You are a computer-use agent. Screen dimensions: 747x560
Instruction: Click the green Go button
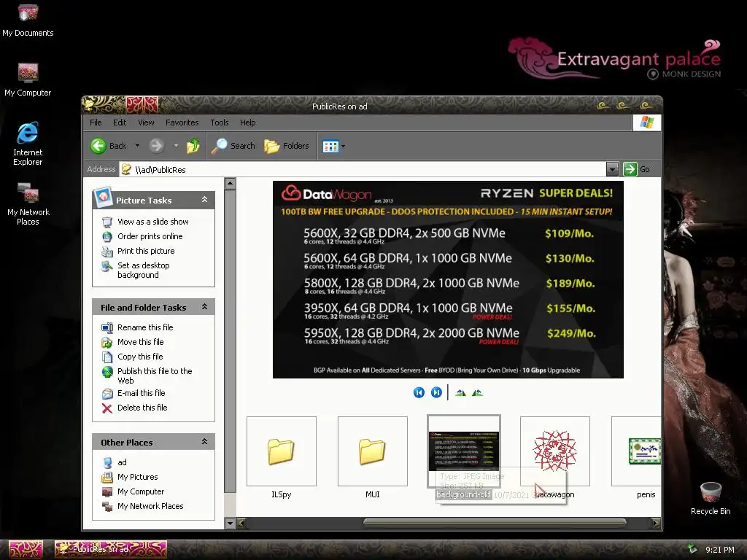coord(630,169)
